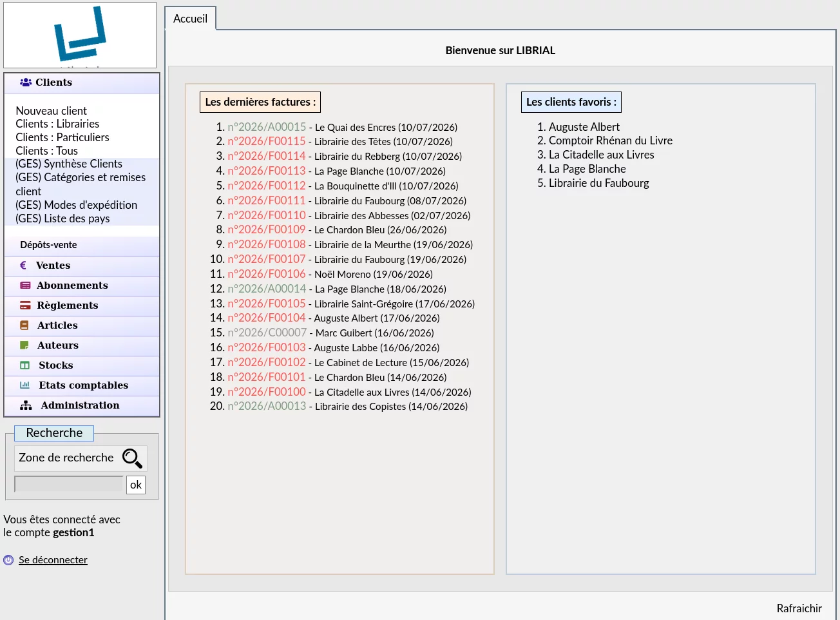Viewport: 840px width, 620px height.
Task: Open the Dépôts-vente menu section
Action: [x=82, y=245]
